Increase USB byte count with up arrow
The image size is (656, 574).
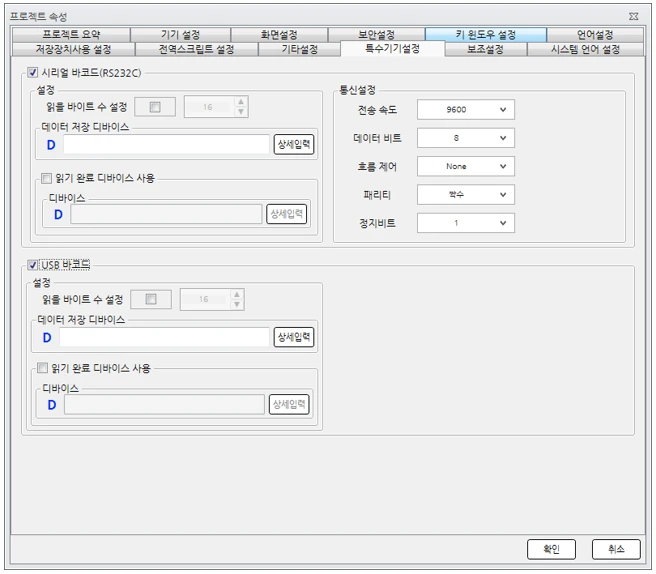[237, 294]
